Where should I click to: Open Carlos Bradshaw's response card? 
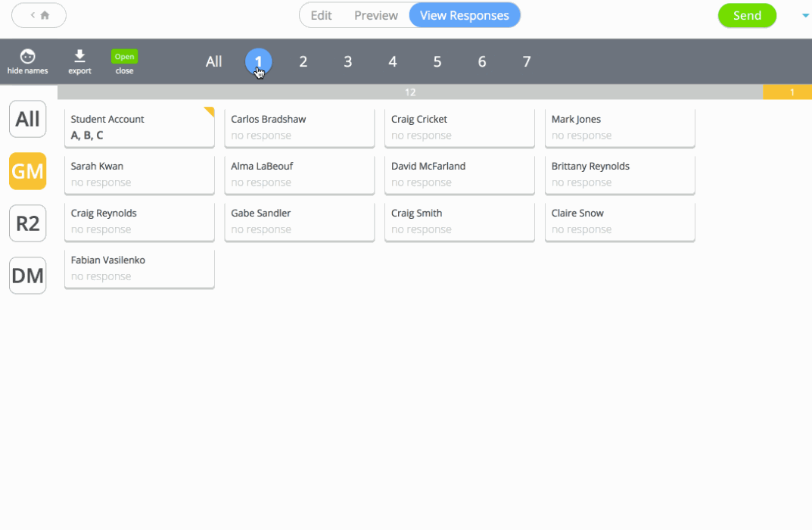pos(300,127)
